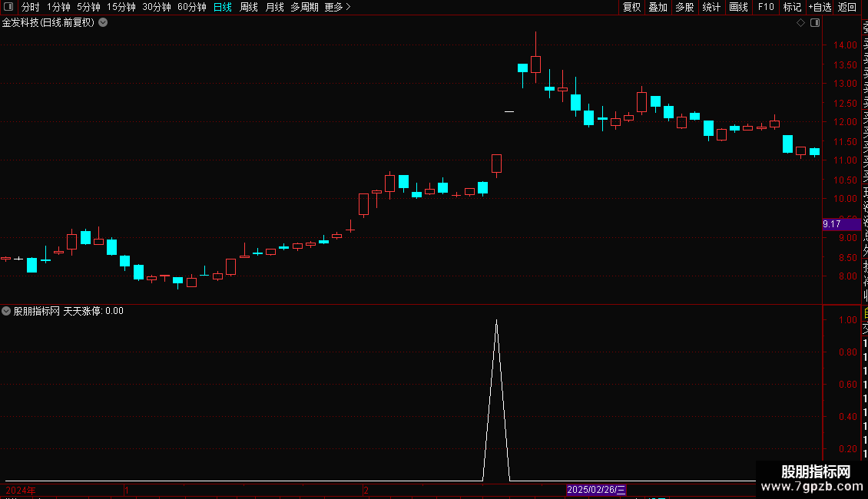
Task: Switch to 分时 intraday chart
Action: pos(31,7)
